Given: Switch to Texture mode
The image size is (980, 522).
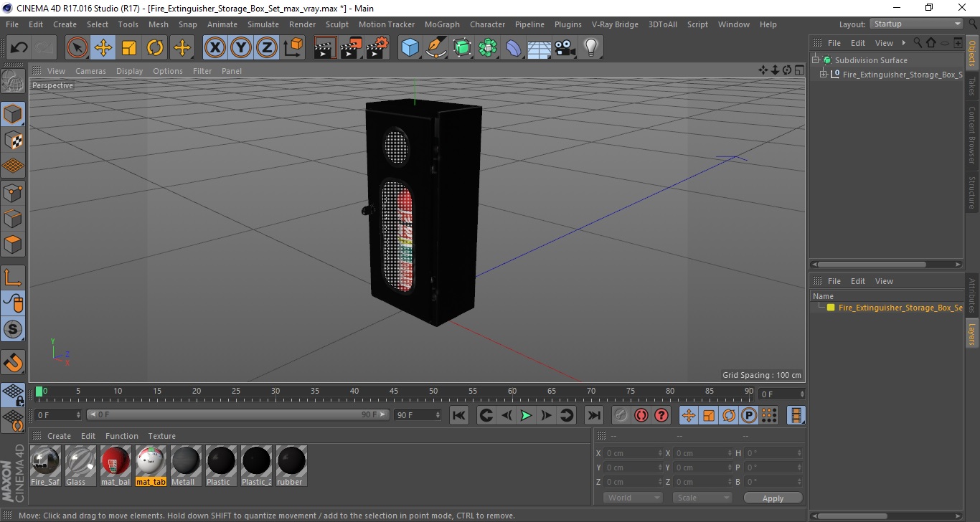Looking at the screenshot, I should (13, 140).
